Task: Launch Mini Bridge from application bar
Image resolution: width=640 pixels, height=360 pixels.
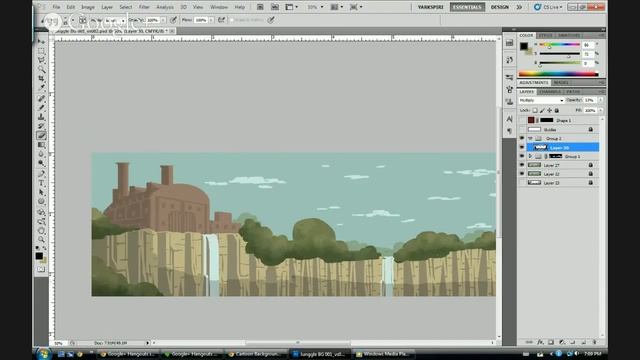Action: (275, 7)
